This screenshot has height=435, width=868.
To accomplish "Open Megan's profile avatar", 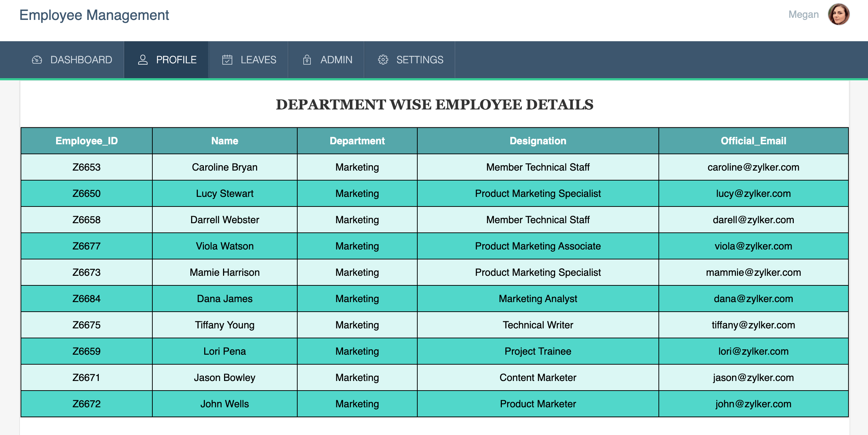I will [839, 15].
